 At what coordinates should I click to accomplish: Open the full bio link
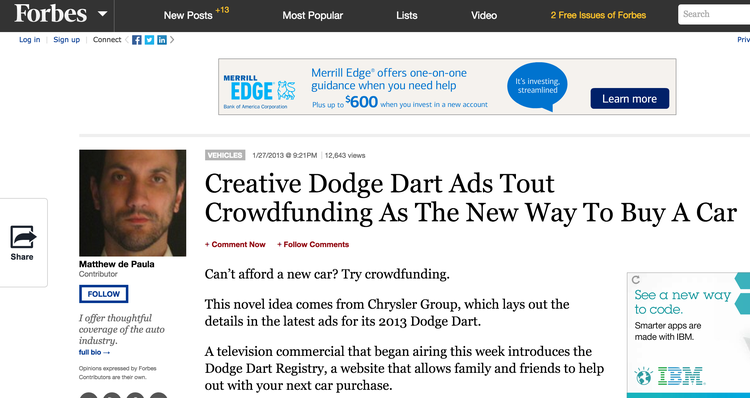[94, 353]
